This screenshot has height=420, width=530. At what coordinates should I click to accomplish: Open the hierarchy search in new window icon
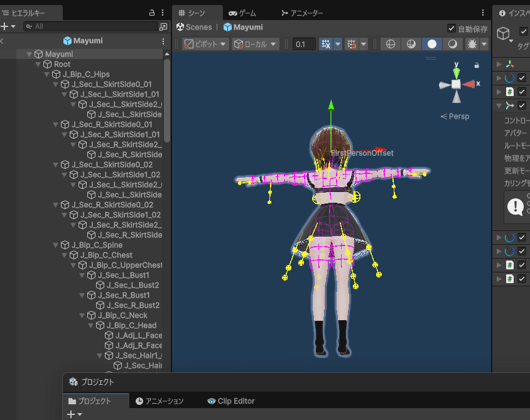click(x=163, y=27)
